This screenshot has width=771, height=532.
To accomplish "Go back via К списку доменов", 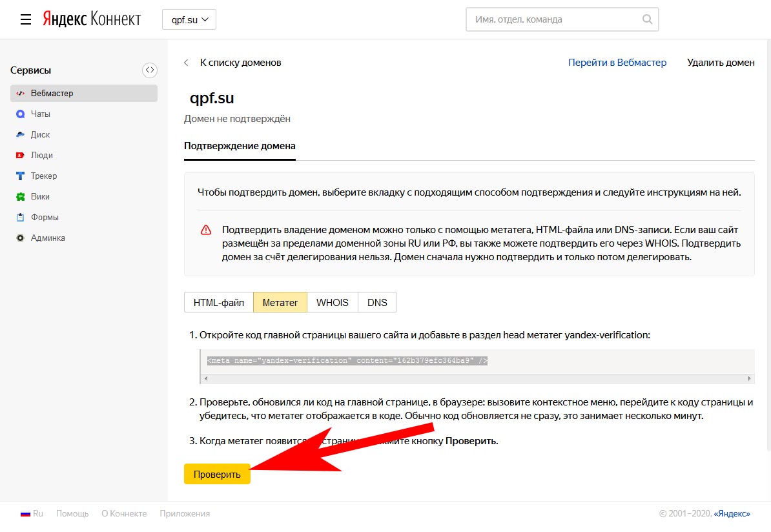I will [240, 63].
